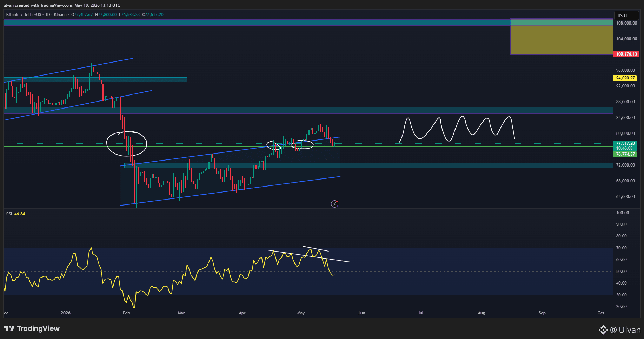644x339 pixels.
Task: Click the 68,000.00 price axis label
Action: (625, 181)
